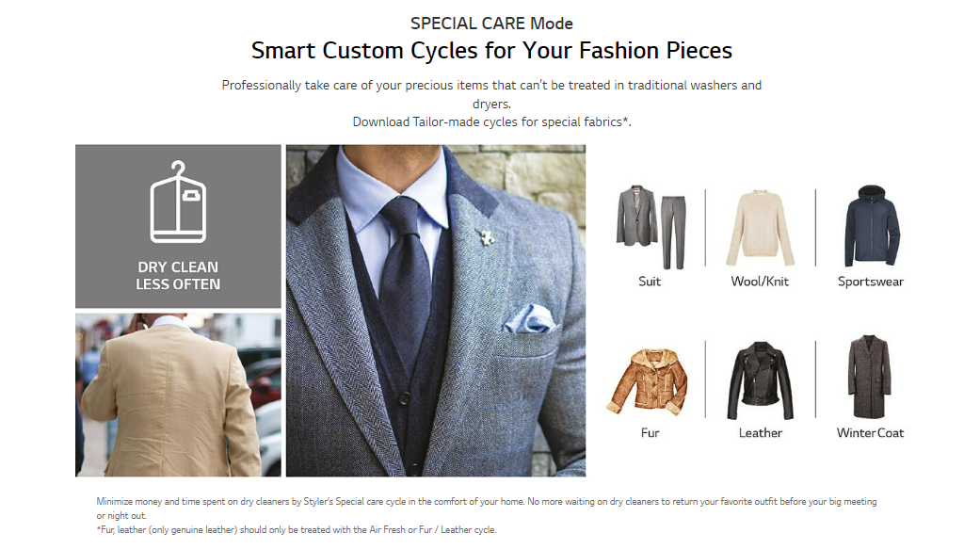Click the fur and leather footnote text
Viewport: 980px width, 549px height.
[x=296, y=530]
